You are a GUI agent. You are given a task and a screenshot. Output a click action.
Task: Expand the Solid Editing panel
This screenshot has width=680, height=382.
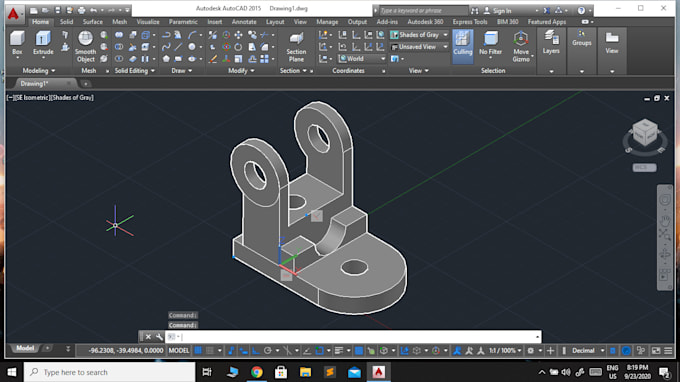coord(134,71)
